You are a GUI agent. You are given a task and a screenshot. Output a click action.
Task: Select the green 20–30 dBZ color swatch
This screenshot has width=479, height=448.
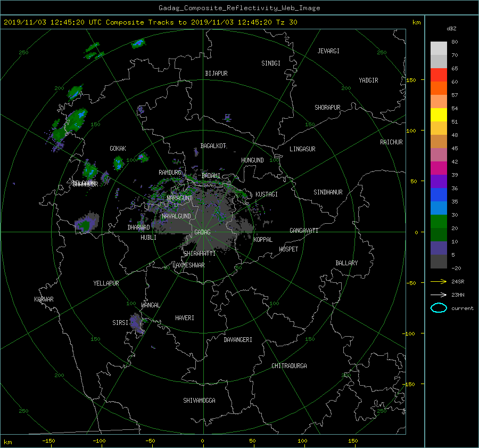pyautogui.click(x=439, y=221)
